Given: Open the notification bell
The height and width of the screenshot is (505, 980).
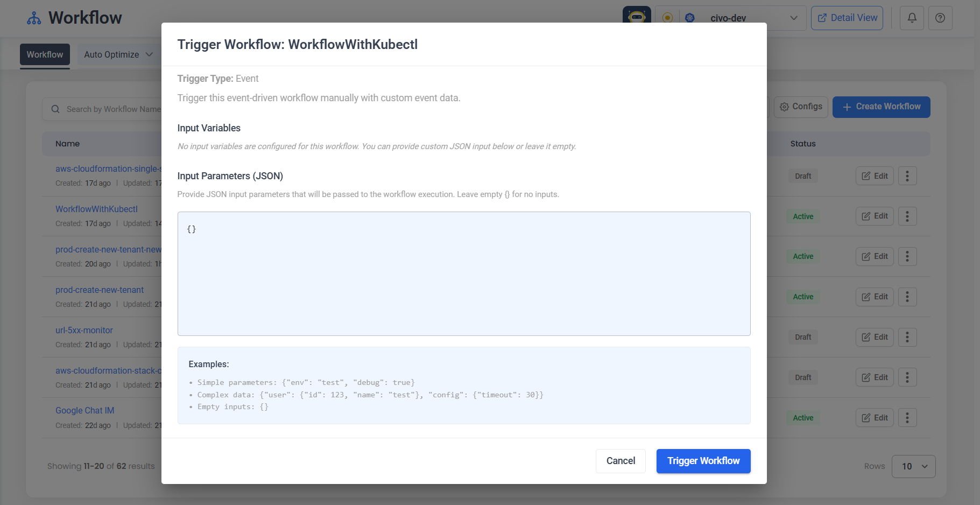Looking at the screenshot, I should (912, 18).
